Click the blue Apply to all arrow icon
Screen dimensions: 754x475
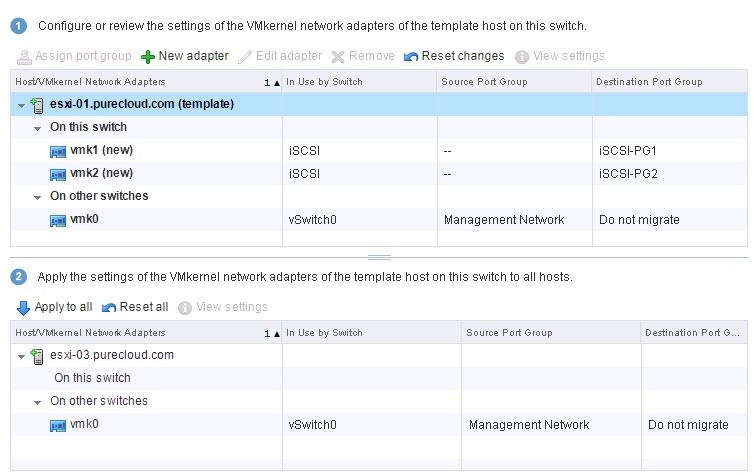[x=24, y=308]
